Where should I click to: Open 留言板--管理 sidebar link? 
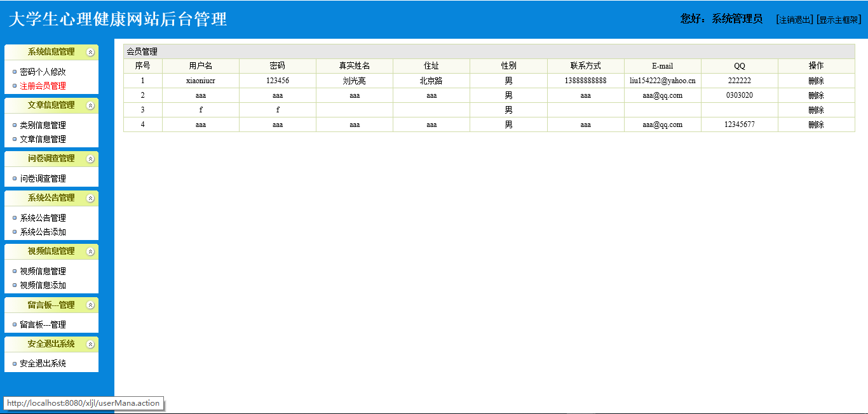point(43,324)
